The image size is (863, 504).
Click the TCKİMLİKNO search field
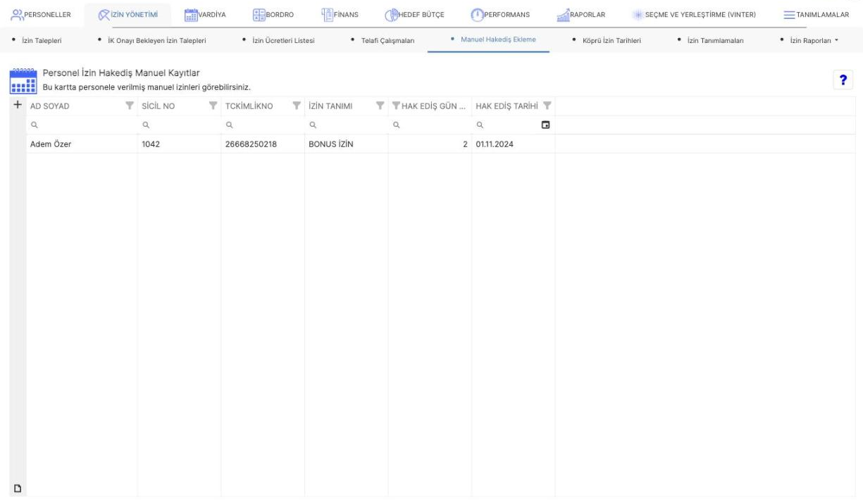263,125
